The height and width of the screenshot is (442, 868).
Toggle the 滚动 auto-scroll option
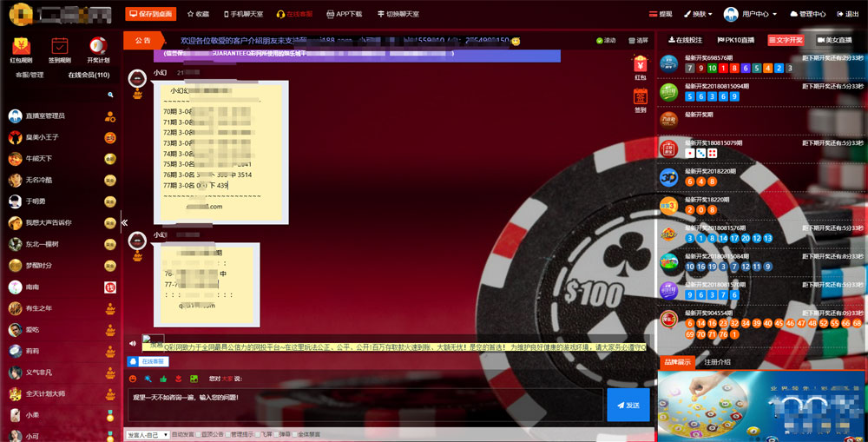(600, 41)
